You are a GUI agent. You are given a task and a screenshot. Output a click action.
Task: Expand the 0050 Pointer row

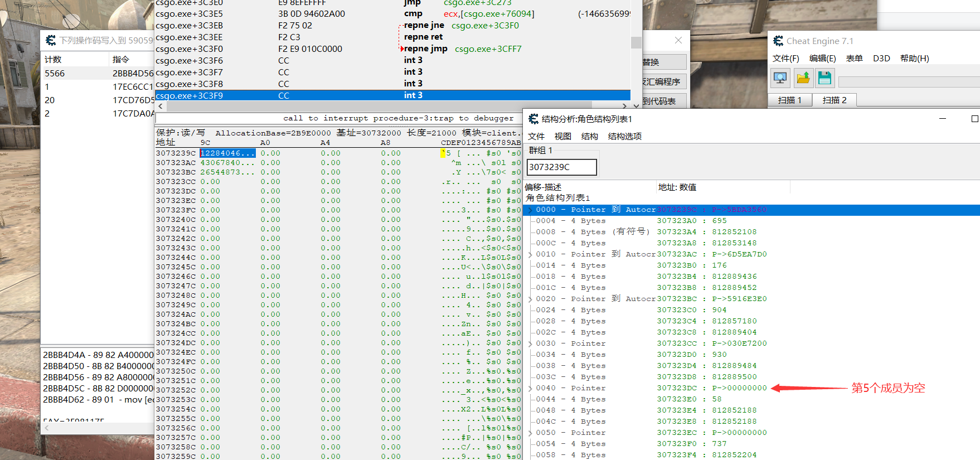(530, 433)
